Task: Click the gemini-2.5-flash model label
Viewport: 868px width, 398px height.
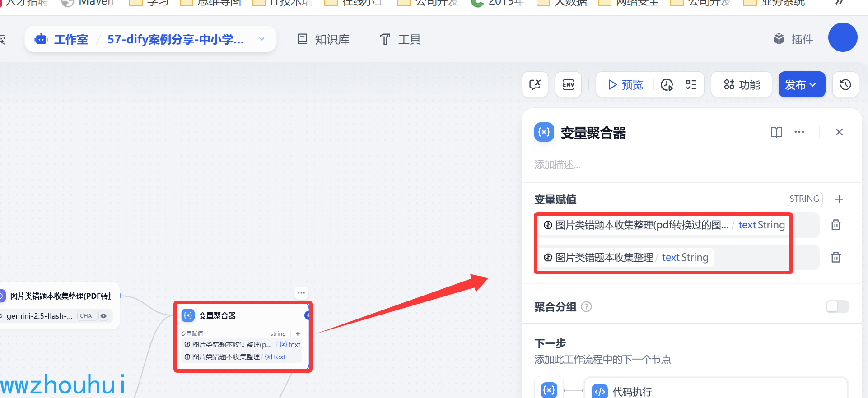Action: 39,316
